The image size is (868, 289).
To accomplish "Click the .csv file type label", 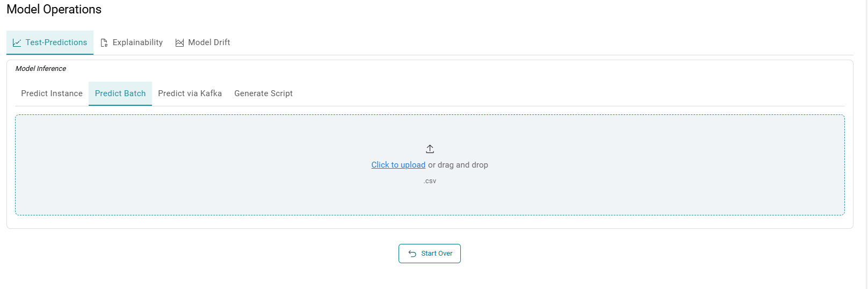I will [x=430, y=181].
